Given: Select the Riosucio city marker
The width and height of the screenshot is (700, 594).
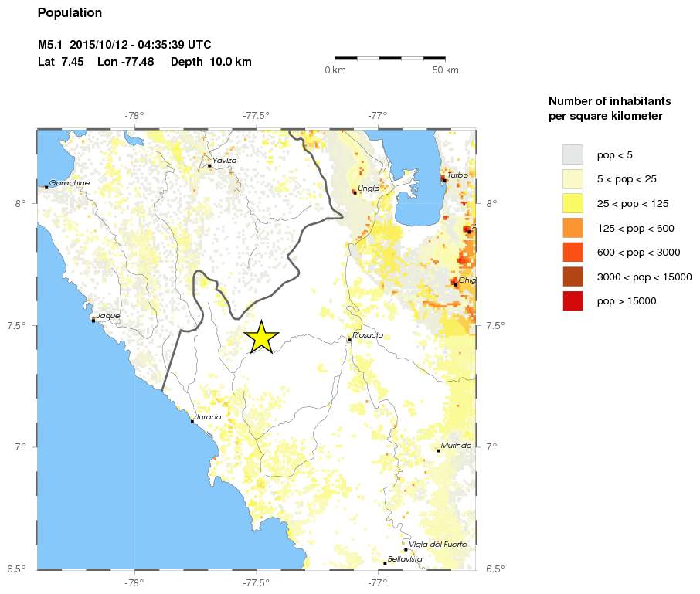Looking at the screenshot, I should [349, 339].
